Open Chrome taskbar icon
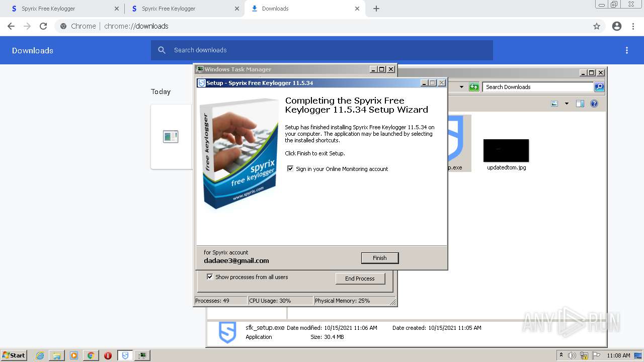The height and width of the screenshot is (362, 644). 91,355
